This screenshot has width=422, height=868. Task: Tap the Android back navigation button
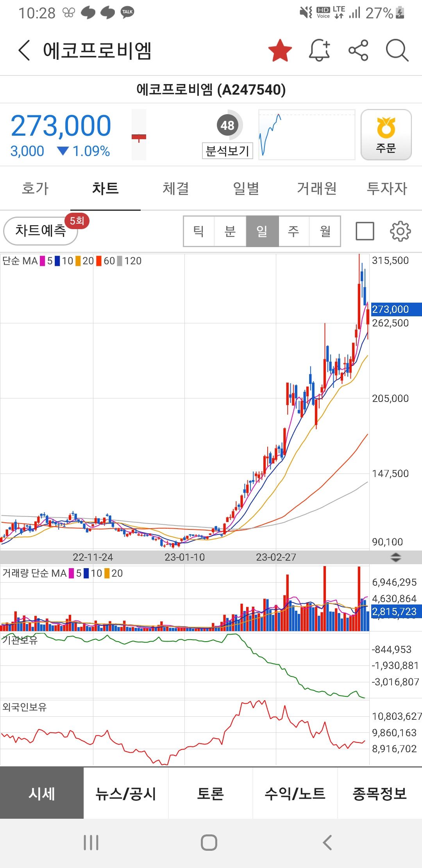[327, 843]
